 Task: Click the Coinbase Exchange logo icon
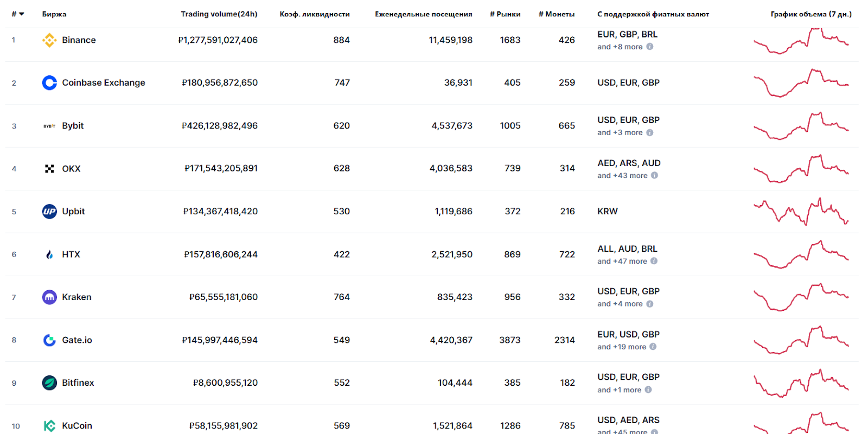click(x=49, y=83)
